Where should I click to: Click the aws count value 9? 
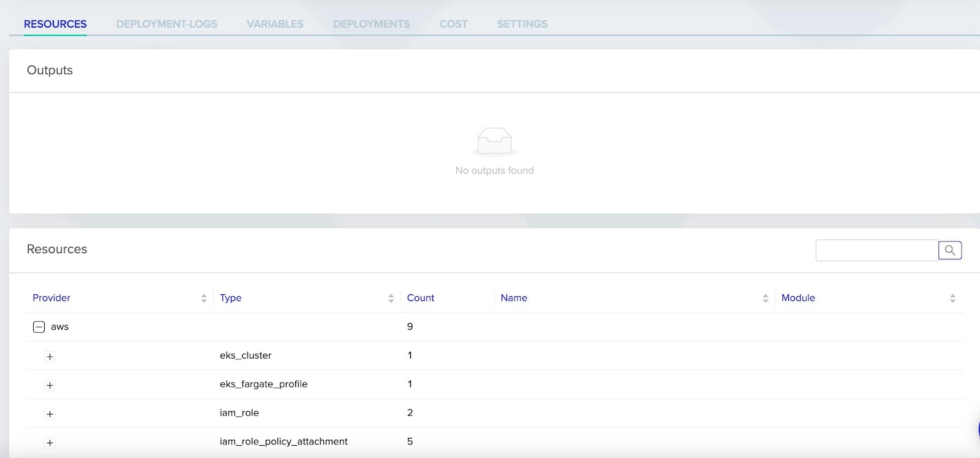point(410,327)
